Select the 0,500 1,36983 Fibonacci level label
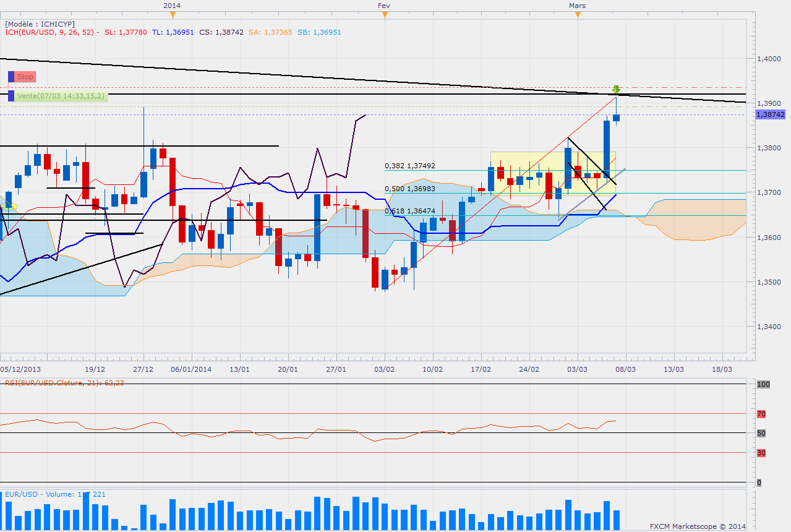The image size is (791, 532). pos(410,189)
